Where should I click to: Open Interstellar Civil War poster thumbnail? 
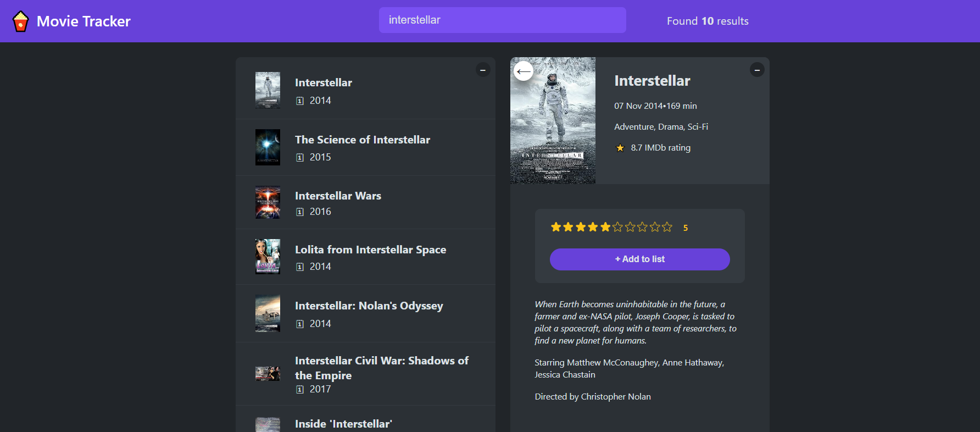click(268, 374)
